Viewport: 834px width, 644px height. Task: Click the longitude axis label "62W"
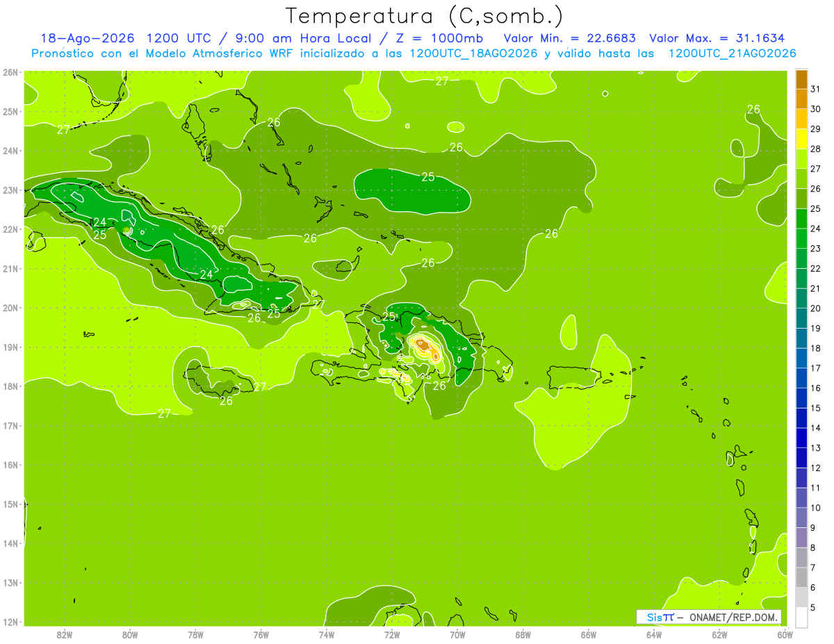click(x=719, y=634)
